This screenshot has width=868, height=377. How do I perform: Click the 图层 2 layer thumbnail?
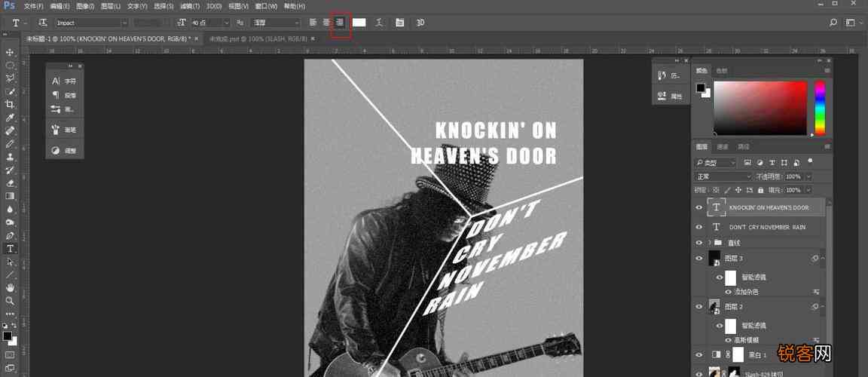[x=714, y=306]
